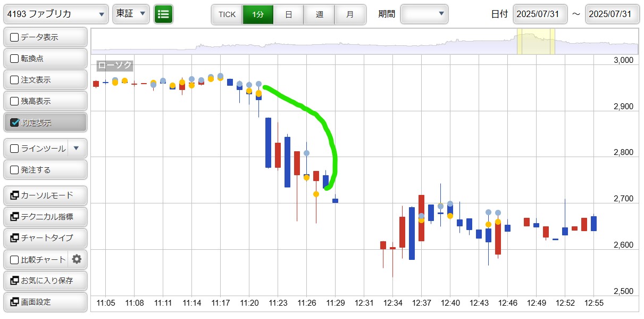Image resolution: width=644 pixels, height=319 pixels.
Task: Click the 12:31 time axis label
Action: 364,302
